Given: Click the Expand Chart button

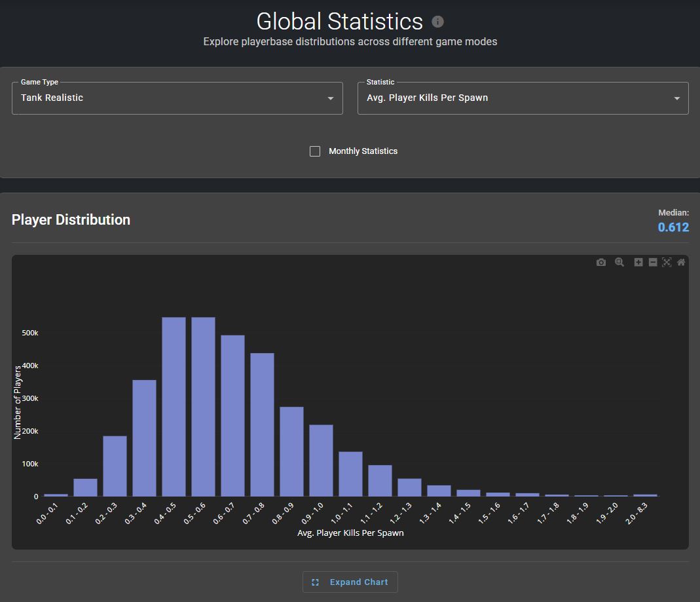Looking at the screenshot, I should [350, 582].
